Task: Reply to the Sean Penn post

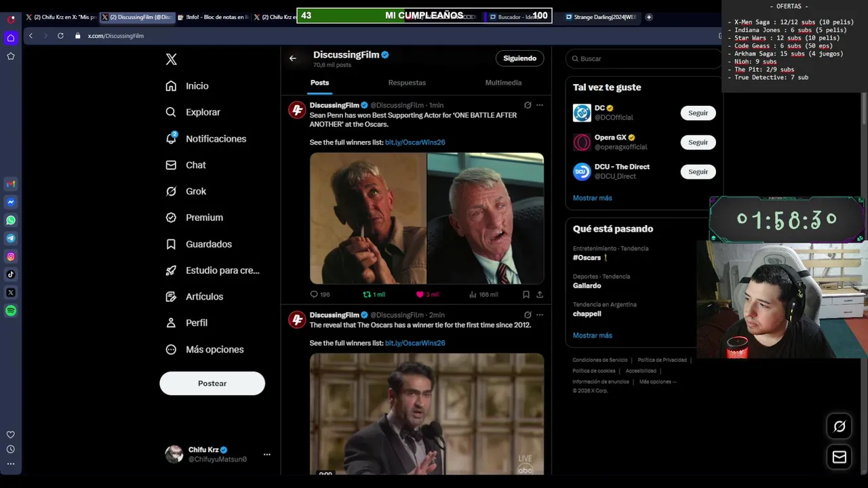Action: [319, 295]
